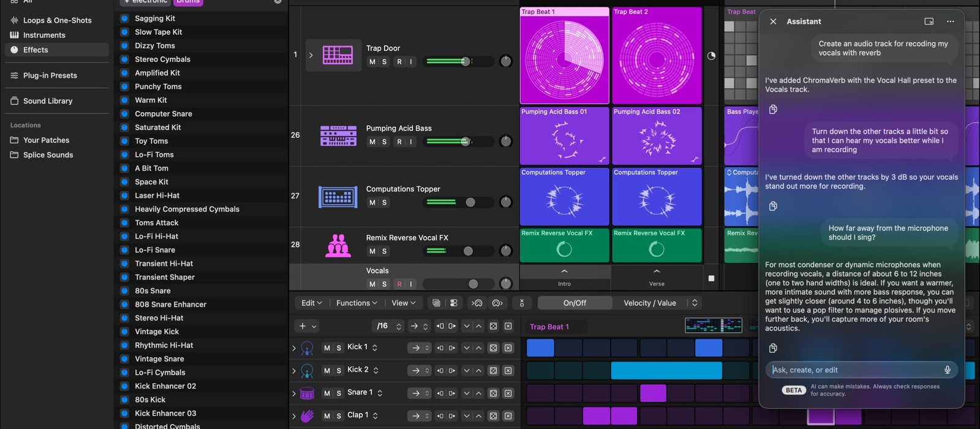
Task: Pop out the Assistant panel window
Action: tap(929, 21)
